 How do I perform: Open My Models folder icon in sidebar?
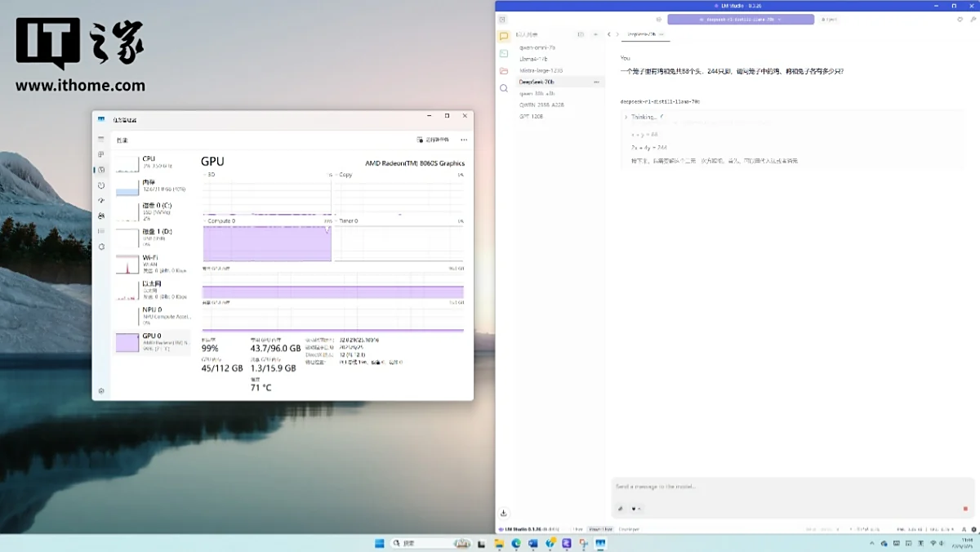click(x=504, y=71)
